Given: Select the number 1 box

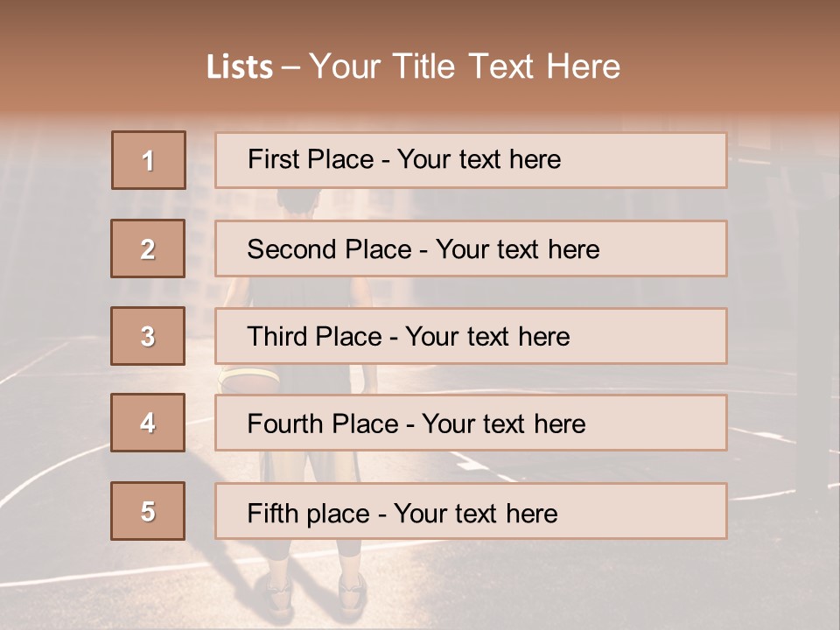Looking at the screenshot, I should 149,160.
